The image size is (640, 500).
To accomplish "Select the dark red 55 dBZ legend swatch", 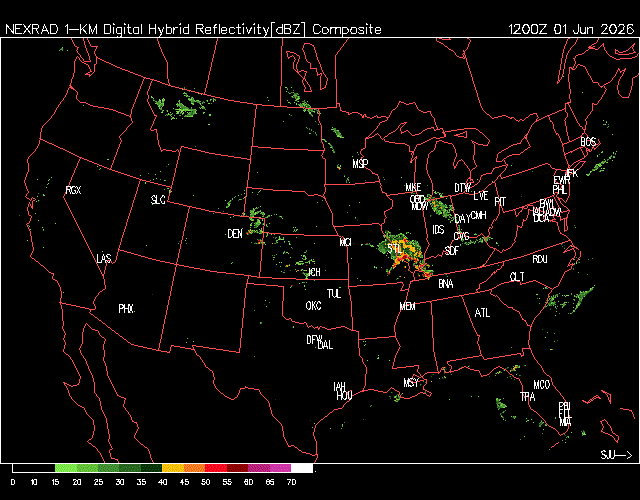I will pos(237,468).
